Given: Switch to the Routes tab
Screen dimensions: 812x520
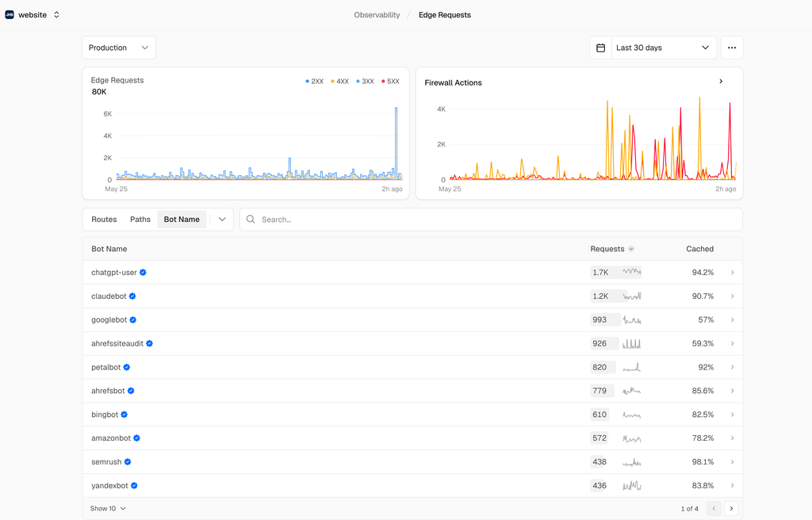Looking at the screenshot, I should [x=104, y=220].
